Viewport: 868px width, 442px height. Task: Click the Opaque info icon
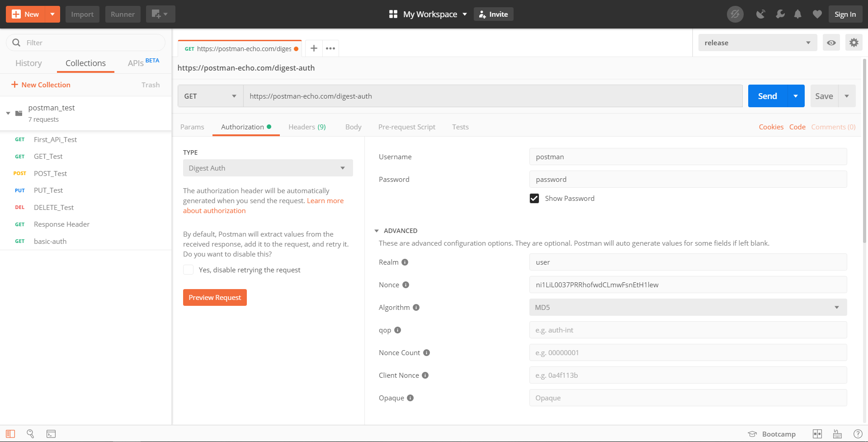tap(410, 398)
